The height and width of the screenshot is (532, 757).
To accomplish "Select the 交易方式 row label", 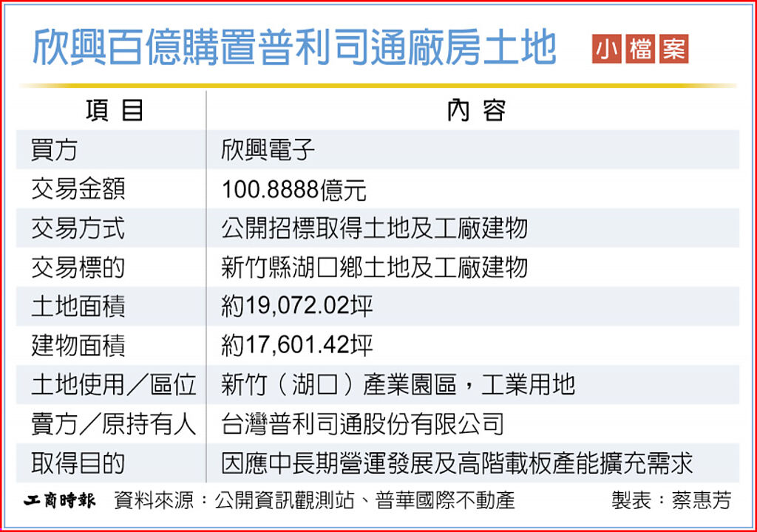I will click(x=78, y=228).
